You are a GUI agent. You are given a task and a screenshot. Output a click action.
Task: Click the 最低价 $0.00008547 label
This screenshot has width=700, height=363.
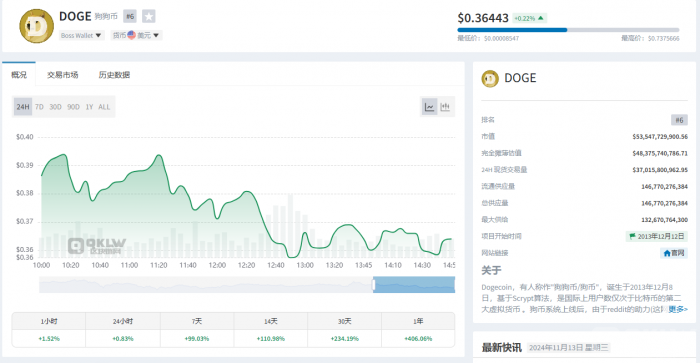tap(488, 38)
